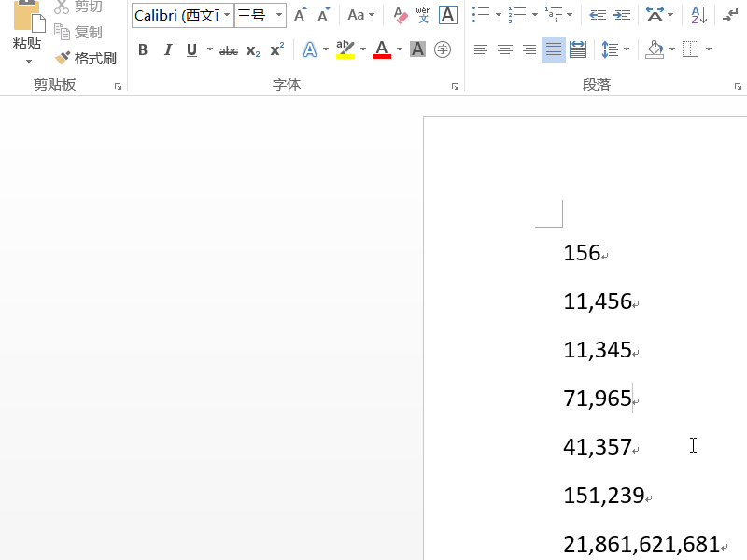Screen dimensions: 747x560
Task: Clear all formatting with eraser icon
Action: click(x=401, y=15)
